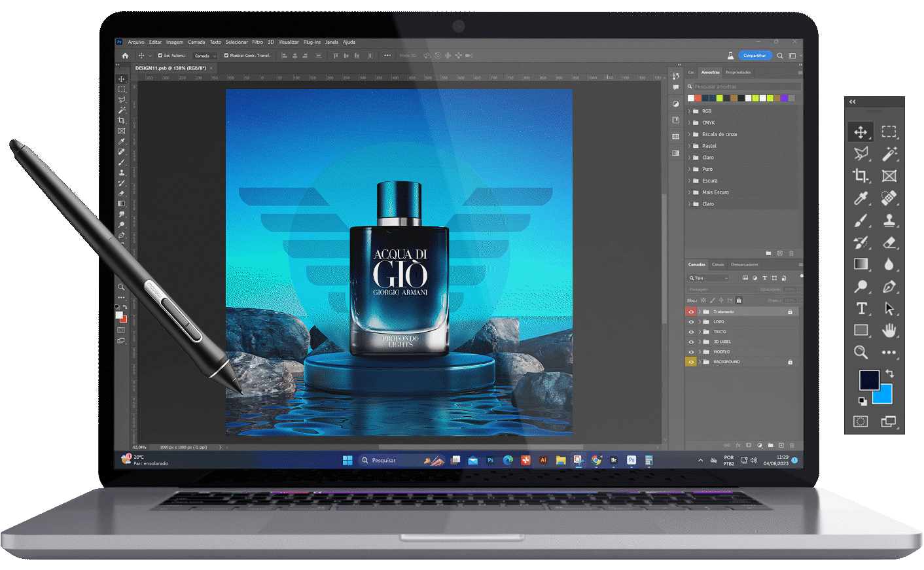This screenshot has width=924, height=570.
Task: Open the Imagem menu
Action: pyautogui.click(x=175, y=42)
